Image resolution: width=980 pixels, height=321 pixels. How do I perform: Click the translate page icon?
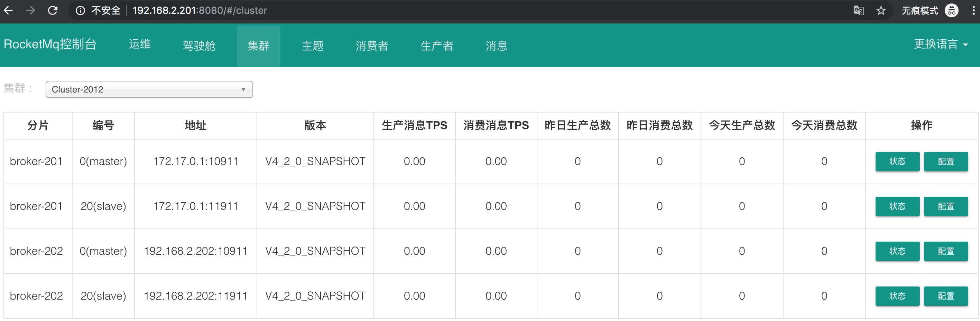859,11
